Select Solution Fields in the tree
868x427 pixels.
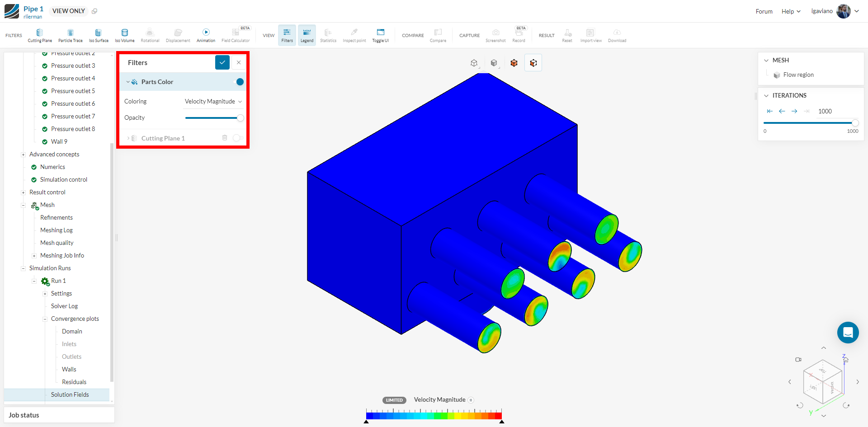(70, 394)
